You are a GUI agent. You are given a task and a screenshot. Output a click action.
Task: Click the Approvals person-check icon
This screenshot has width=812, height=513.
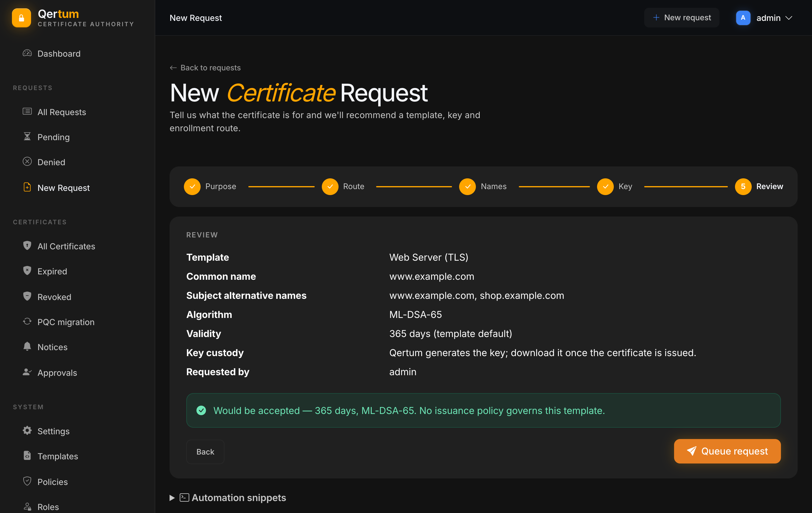[27, 372]
